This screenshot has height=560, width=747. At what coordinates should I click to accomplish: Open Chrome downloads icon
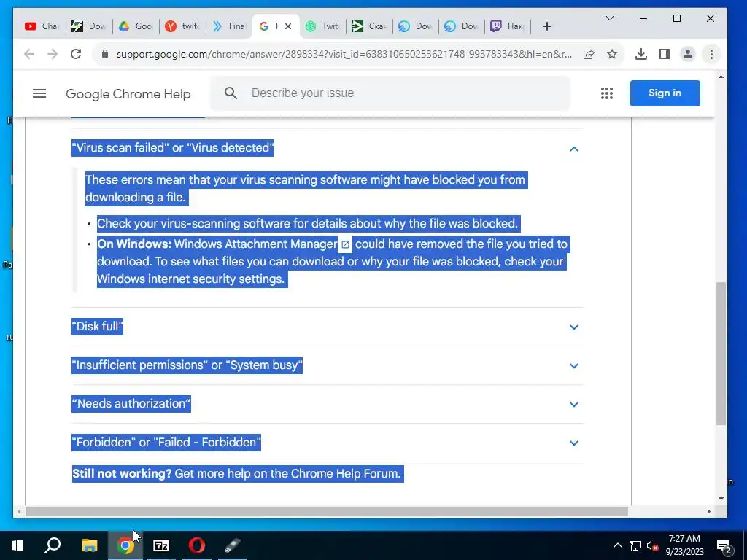pyautogui.click(x=641, y=54)
